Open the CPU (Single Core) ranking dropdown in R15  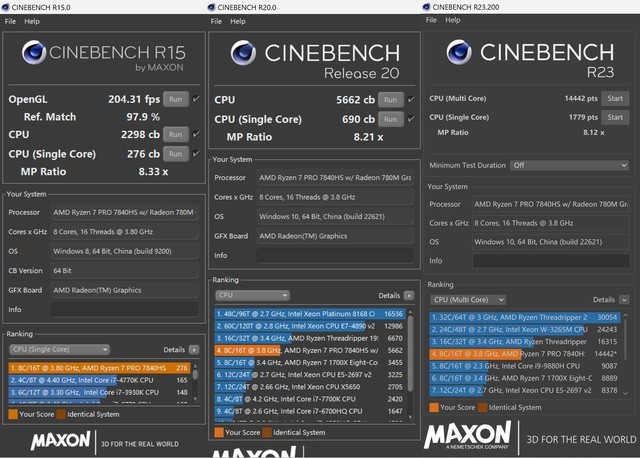click(59, 350)
